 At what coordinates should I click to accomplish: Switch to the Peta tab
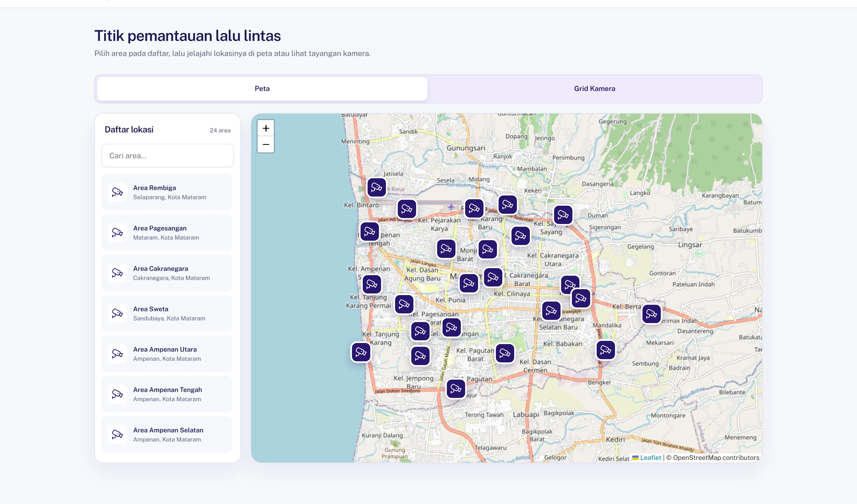tap(262, 89)
